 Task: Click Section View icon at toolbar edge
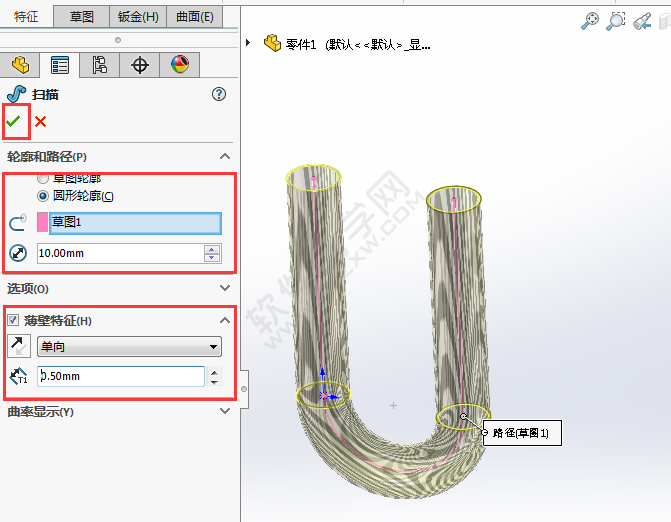tap(665, 21)
